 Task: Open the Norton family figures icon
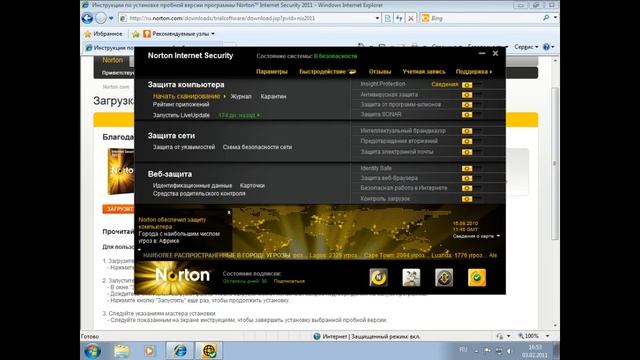pos(411,278)
